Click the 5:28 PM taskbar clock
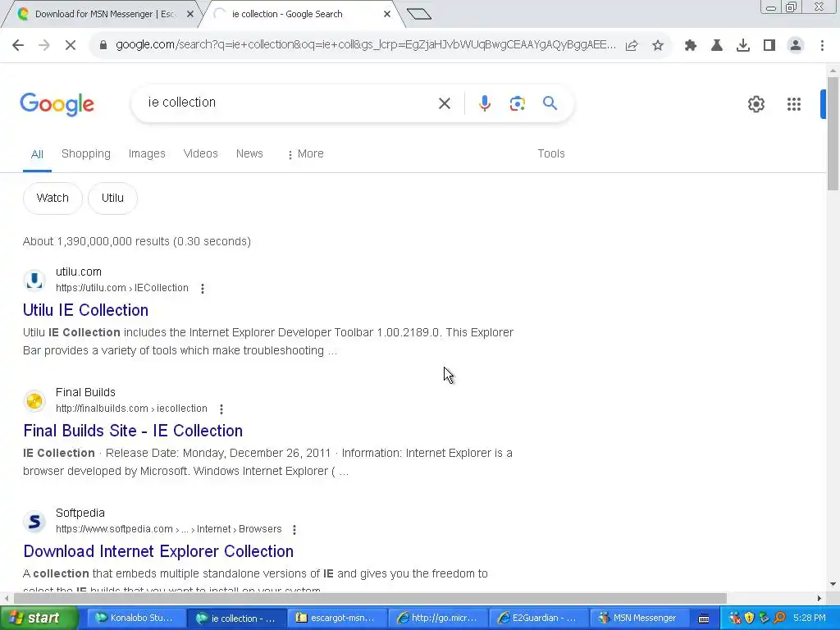This screenshot has height=630, width=840. pyautogui.click(x=810, y=619)
